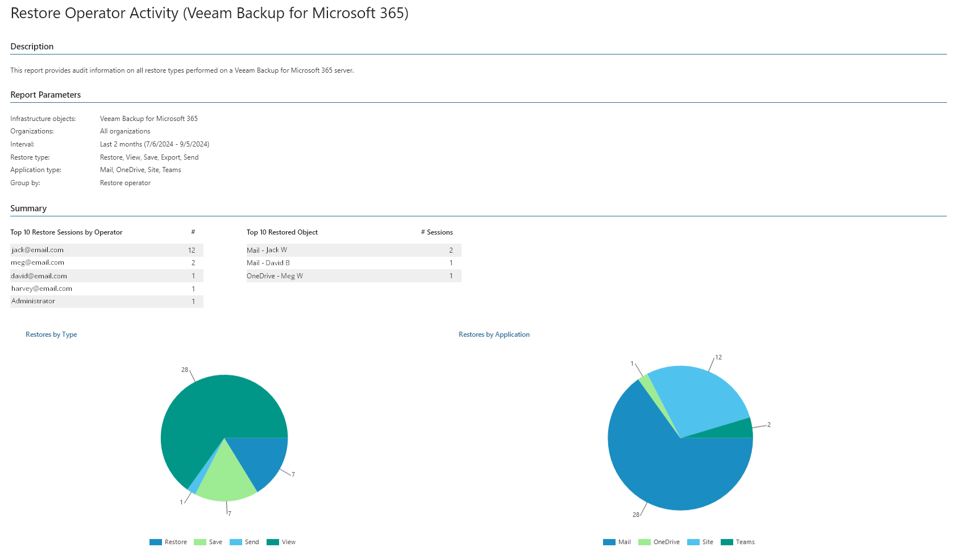Click the Top 10 Restore Sessions header
The height and width of the screenshot is (560, 960).
pos(67,232)
